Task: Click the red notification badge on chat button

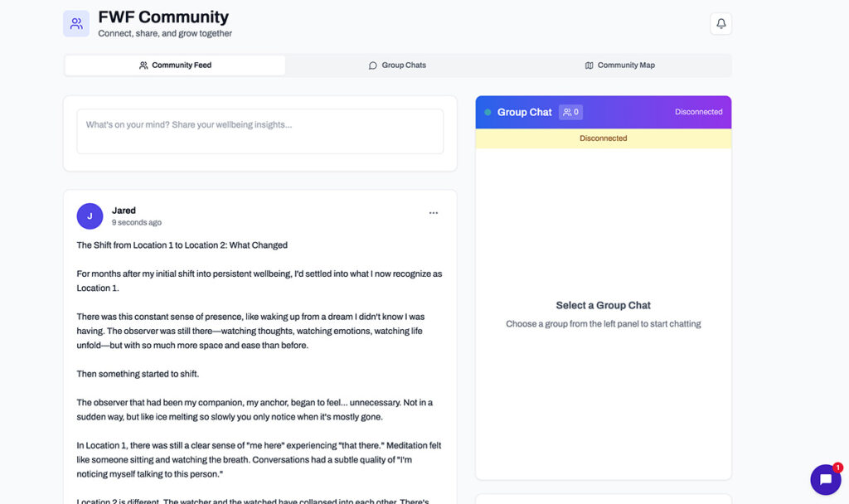Action: 837,468
